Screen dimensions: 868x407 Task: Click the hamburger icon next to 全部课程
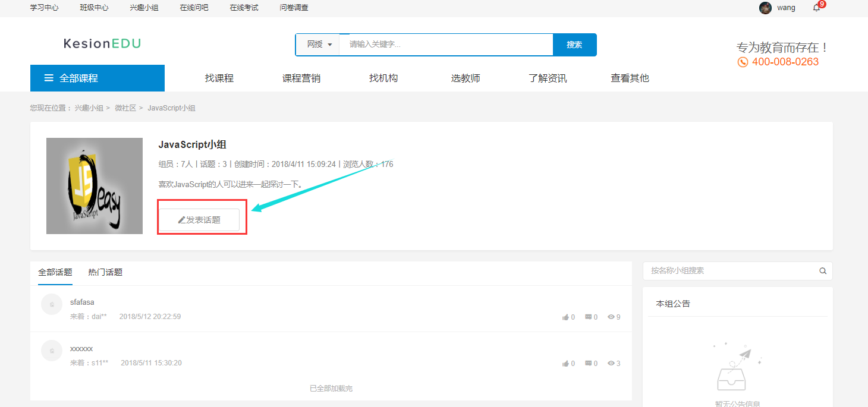(48, 78)
